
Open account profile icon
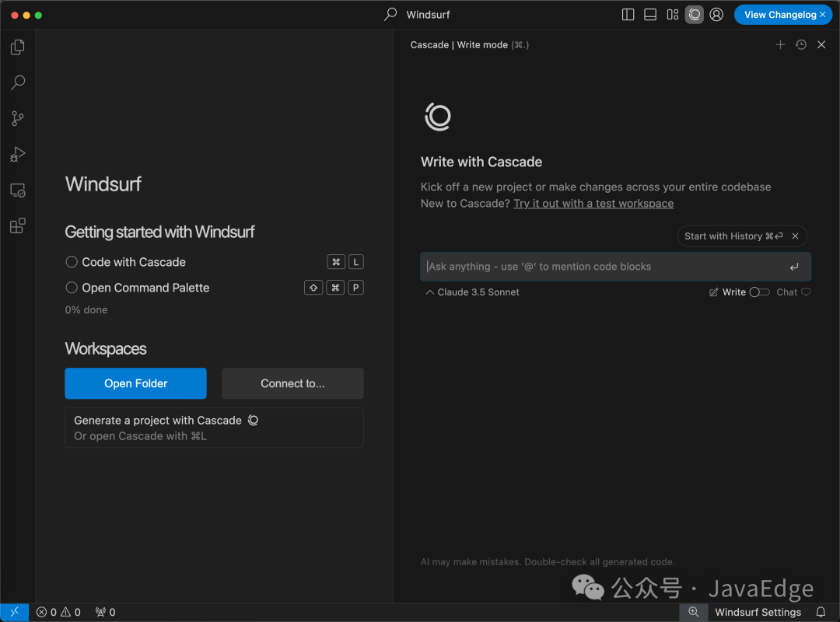716,15
